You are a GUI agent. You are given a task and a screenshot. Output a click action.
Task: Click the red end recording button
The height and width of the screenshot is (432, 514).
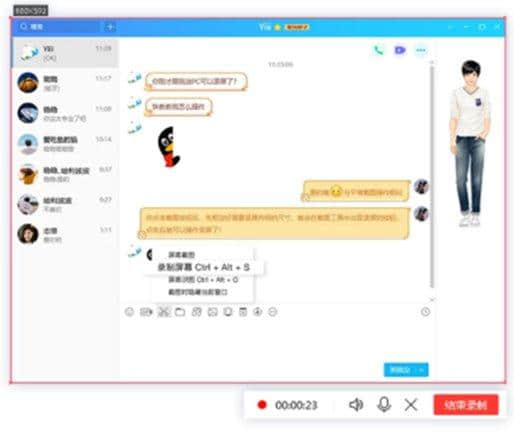tap(466, 405)
